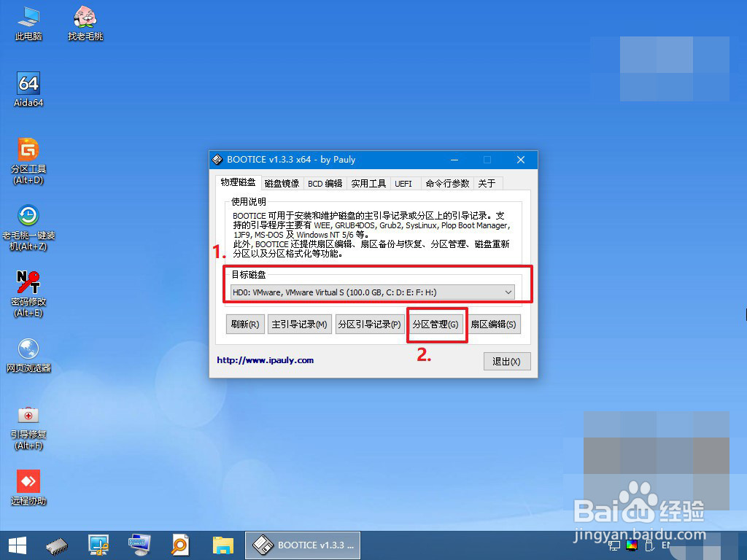Screen dimensions: 747x560
Task: Open the 实用工具 tab
Action: click(368, 183)
